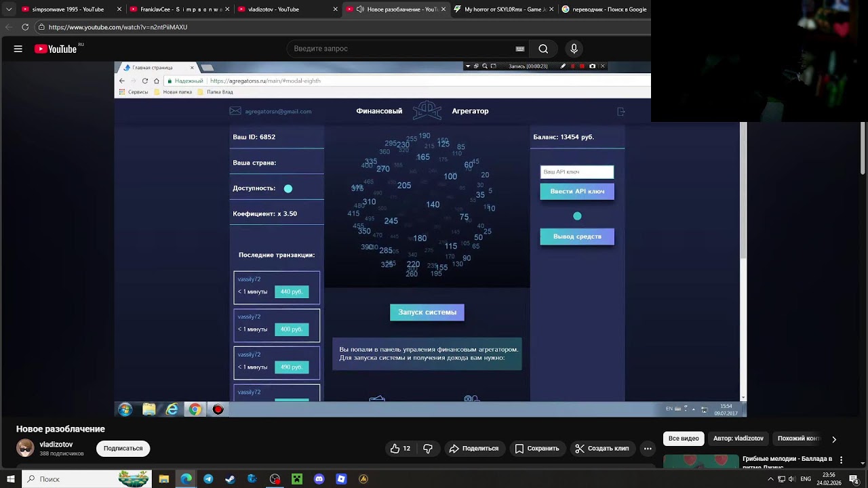Screen dimensions: 868x488
Task: Create a clip with Создать клип
Action: [x=602, y=449]
